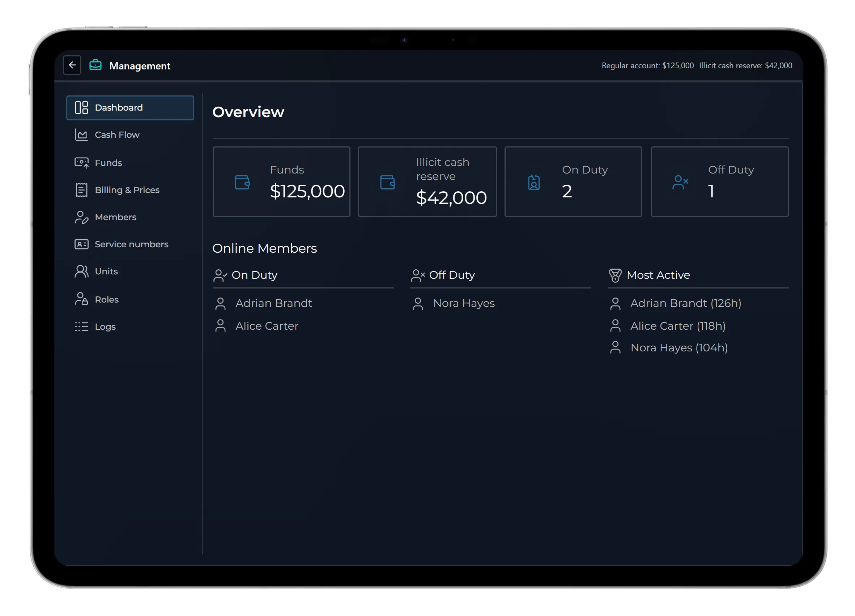Screen dimensions: 855x616
Task: Click the On Duty count 2
Action: (x=567, y=191)
